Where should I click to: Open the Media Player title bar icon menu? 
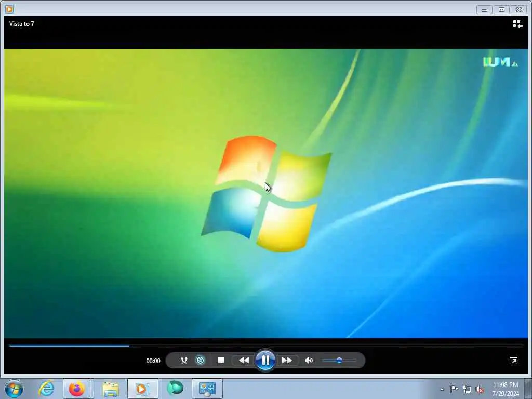click(x=9, y=9)
